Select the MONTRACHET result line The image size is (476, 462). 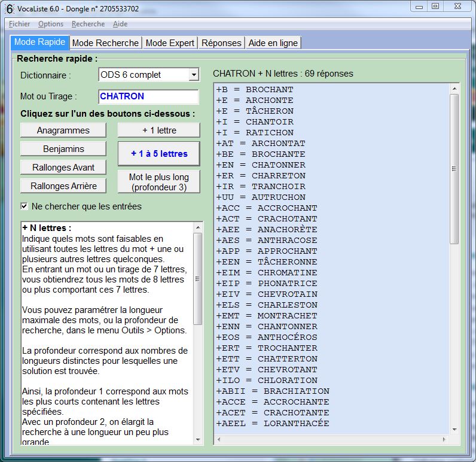click(x=267, y=316)
